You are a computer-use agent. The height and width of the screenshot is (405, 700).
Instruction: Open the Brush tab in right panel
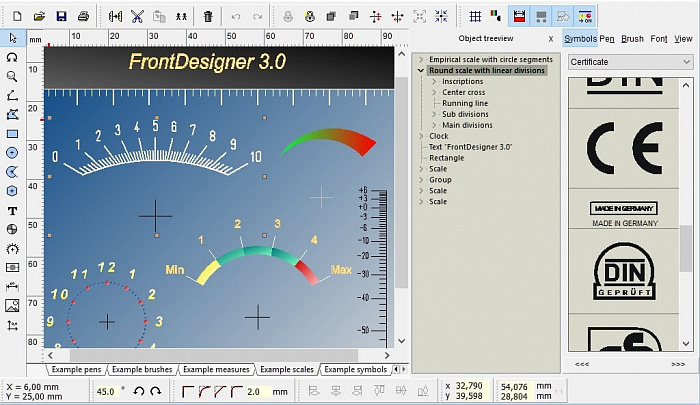pos(632,39)
